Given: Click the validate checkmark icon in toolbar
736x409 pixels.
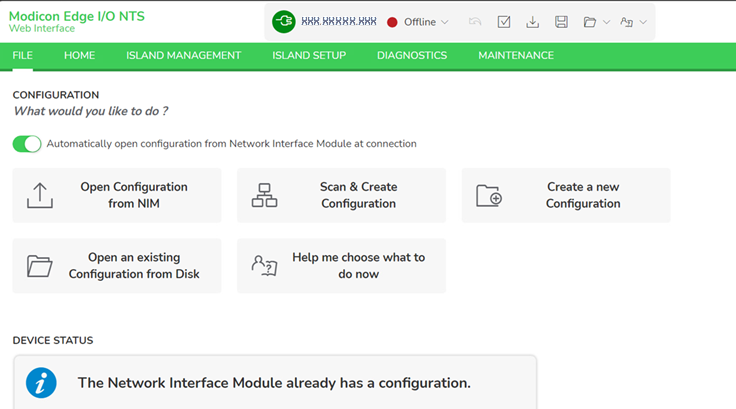Looking at the screenshot, I should tap(504, 22).
